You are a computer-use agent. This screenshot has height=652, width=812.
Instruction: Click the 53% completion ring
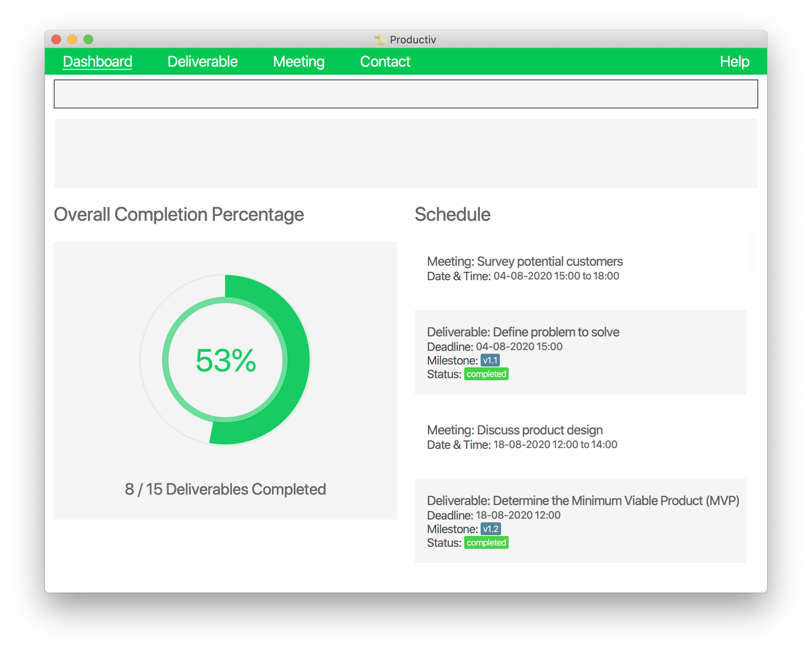pyautogui.click(x=225, y=360)
